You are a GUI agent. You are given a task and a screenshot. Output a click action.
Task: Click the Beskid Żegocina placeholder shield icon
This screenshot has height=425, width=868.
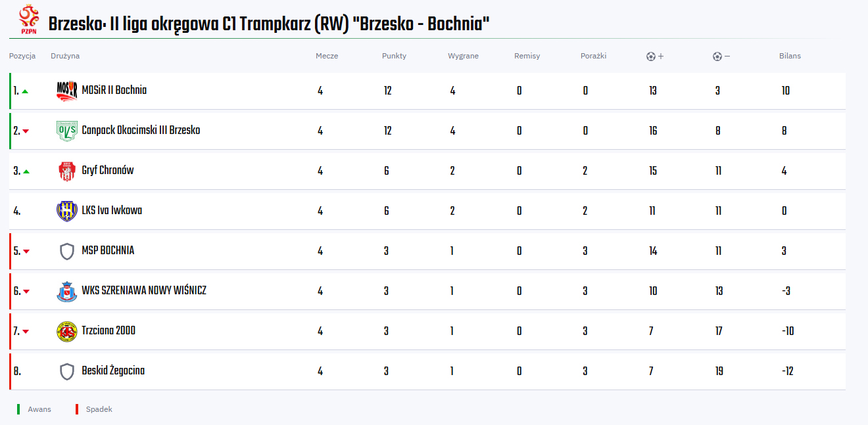click(67, 371)
